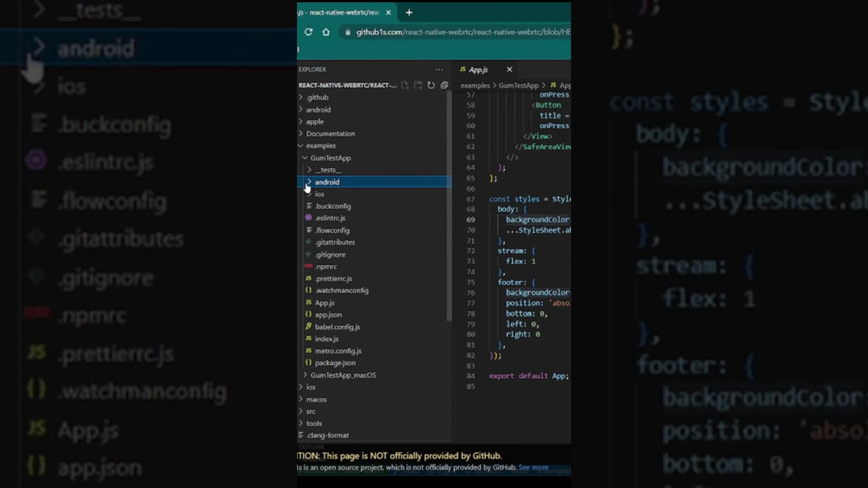Click the 'flex: 1' code line
Viewport: 868px width, 488px height.
tap(521, 262)
